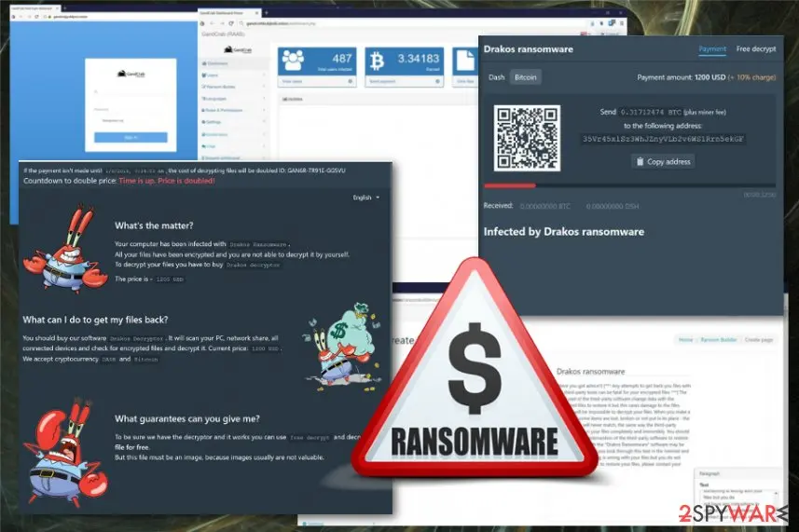Click the username field on GandCrab login
The width and height of the screenshot is (799, 532).
tap(131, 92)
